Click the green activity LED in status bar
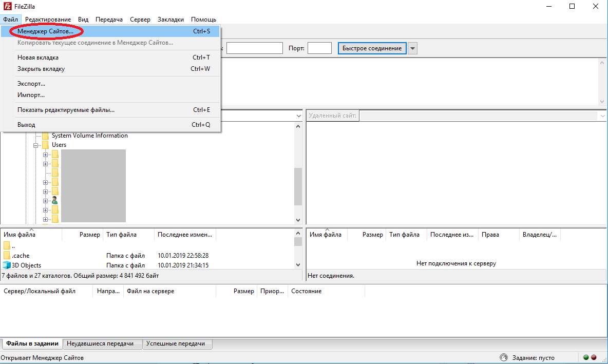Screen dimensions: 608x364 pos(586,357)
